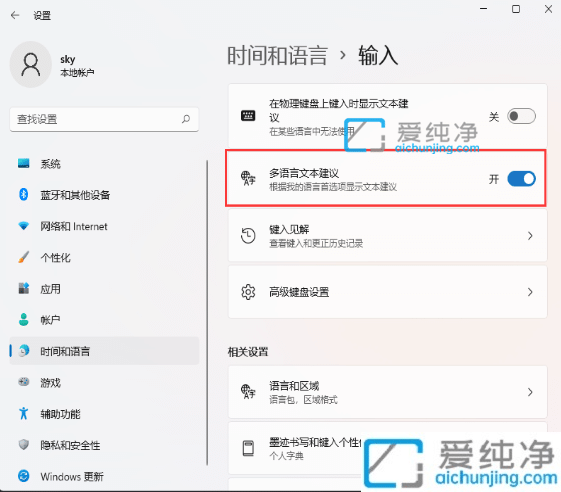561x492 pixels.
Task: Click the 语言包, 区域格式 description text
Action: tap(303, 400)
